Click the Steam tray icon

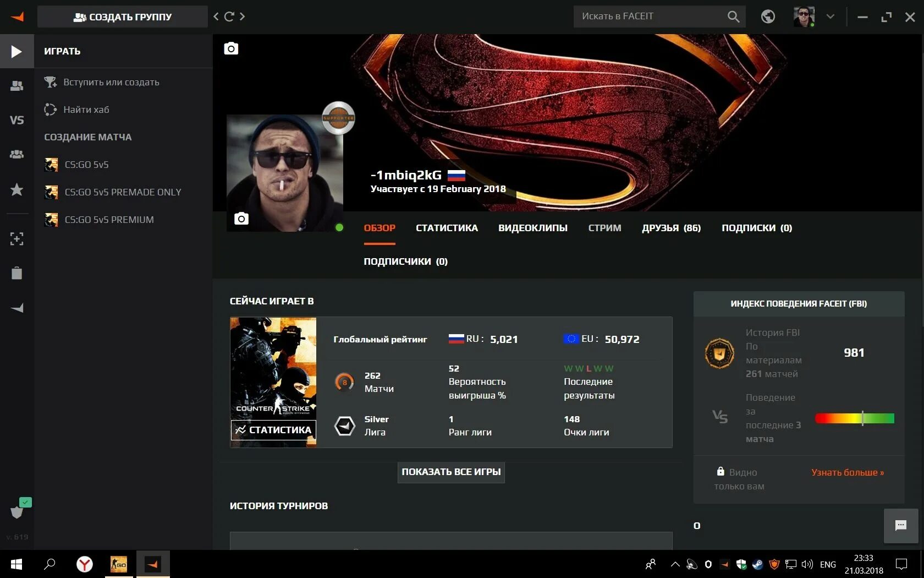[758, 564]
